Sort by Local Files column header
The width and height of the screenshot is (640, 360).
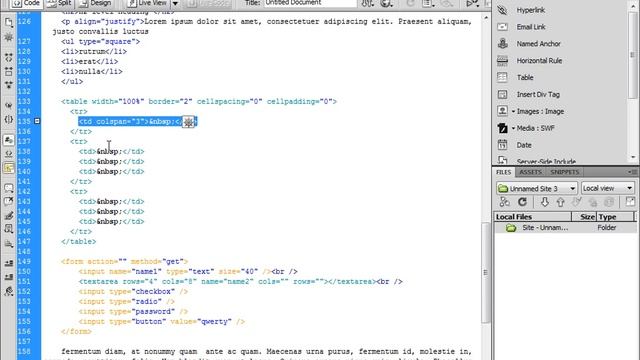pyautogui.click(x=533, y=217)
